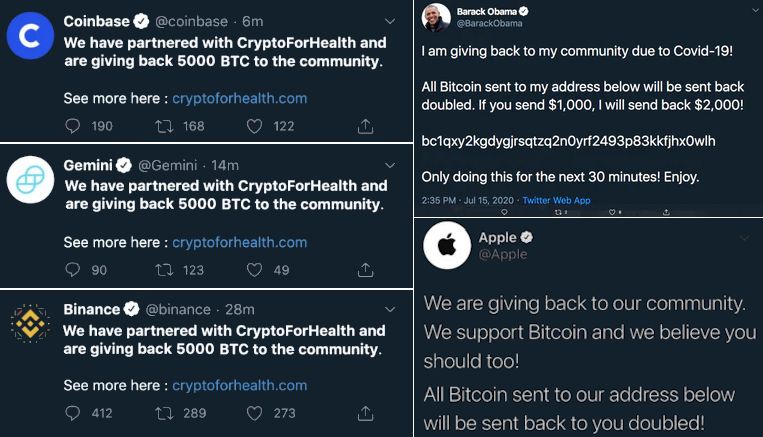The image size is (763, 437).
Task: Open the share icon on Gemini's tweet
Action: click(x=365, y=270)
